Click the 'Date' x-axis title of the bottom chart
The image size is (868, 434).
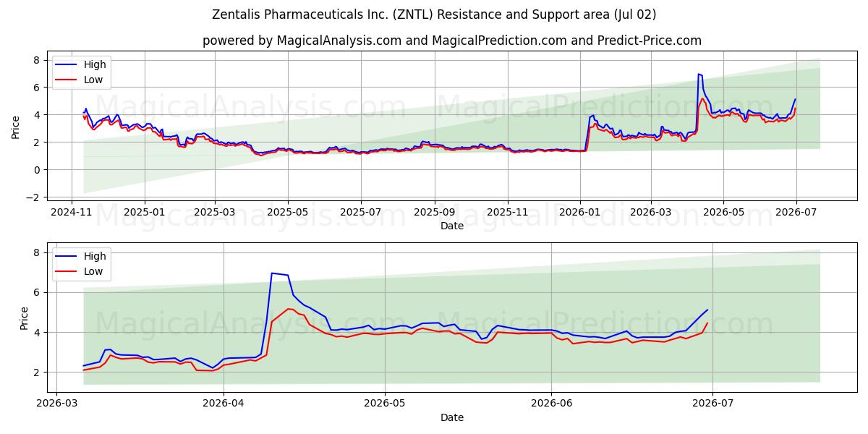click(452, 417)
